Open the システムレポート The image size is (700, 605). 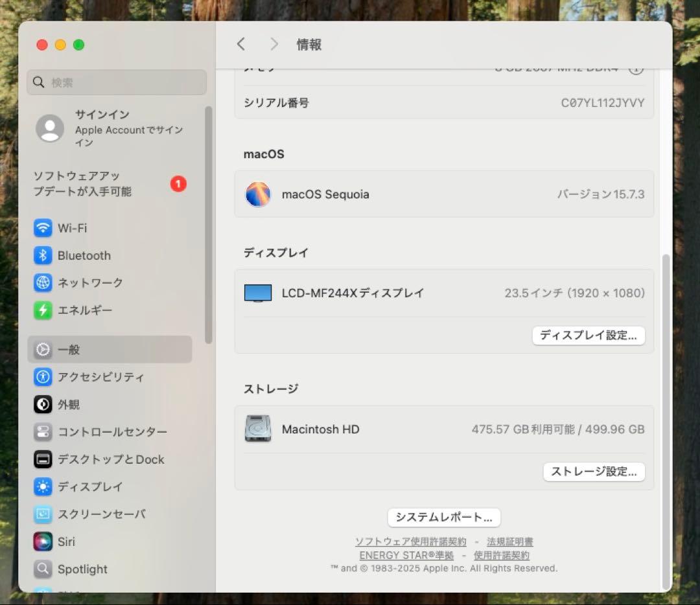(x=444, y=518)
